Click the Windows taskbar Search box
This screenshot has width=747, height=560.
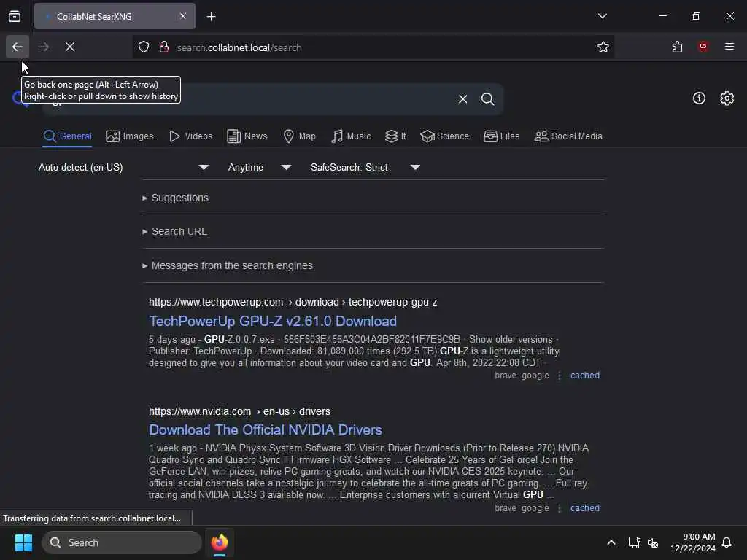click(x=122, y=542)
